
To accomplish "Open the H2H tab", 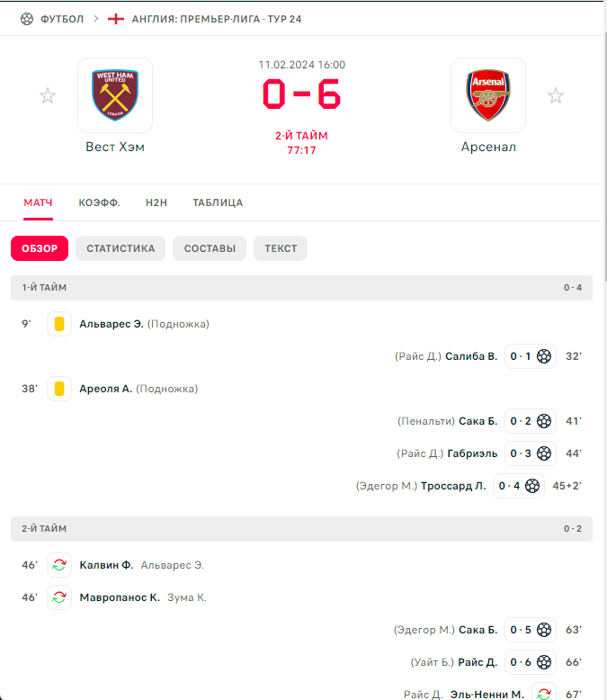I will pyautogui.click(x=156, y=202).
